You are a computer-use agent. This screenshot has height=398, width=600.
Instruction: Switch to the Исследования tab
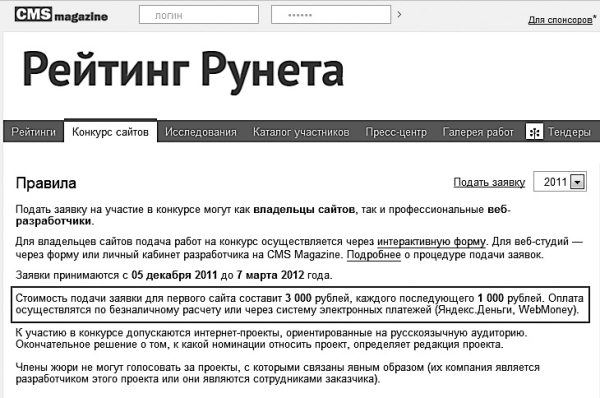pos(201,132)
